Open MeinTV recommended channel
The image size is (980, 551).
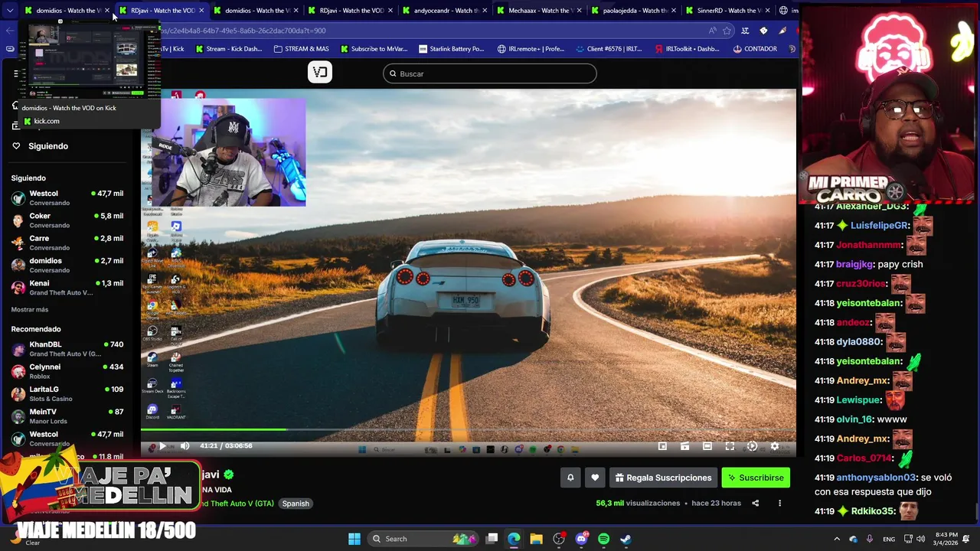[67, 416]
